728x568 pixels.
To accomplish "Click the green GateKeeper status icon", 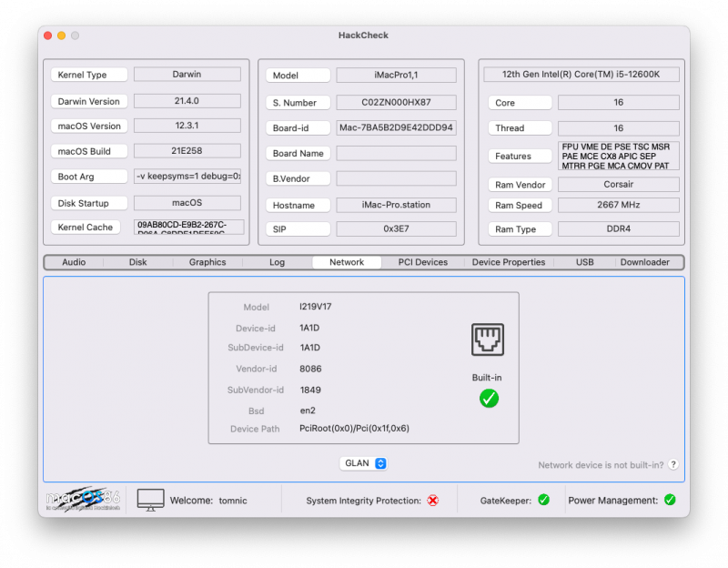I will pos(543,500).
